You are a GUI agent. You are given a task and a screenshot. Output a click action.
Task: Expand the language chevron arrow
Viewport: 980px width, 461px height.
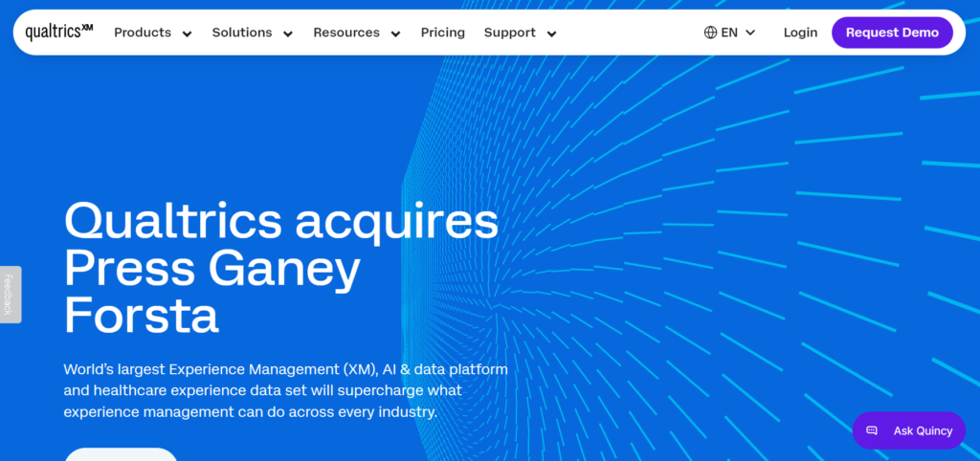click(x=750, y=33)
